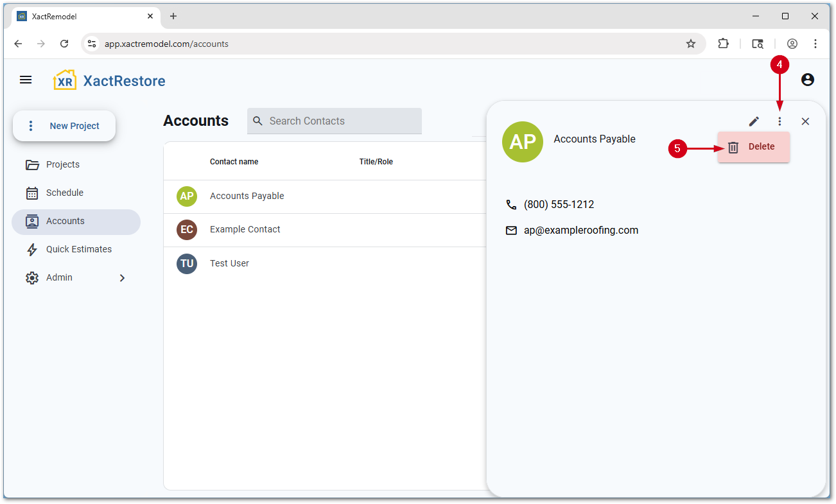
Task: Open the Chrome profile icon
Action: pos(792,44)
